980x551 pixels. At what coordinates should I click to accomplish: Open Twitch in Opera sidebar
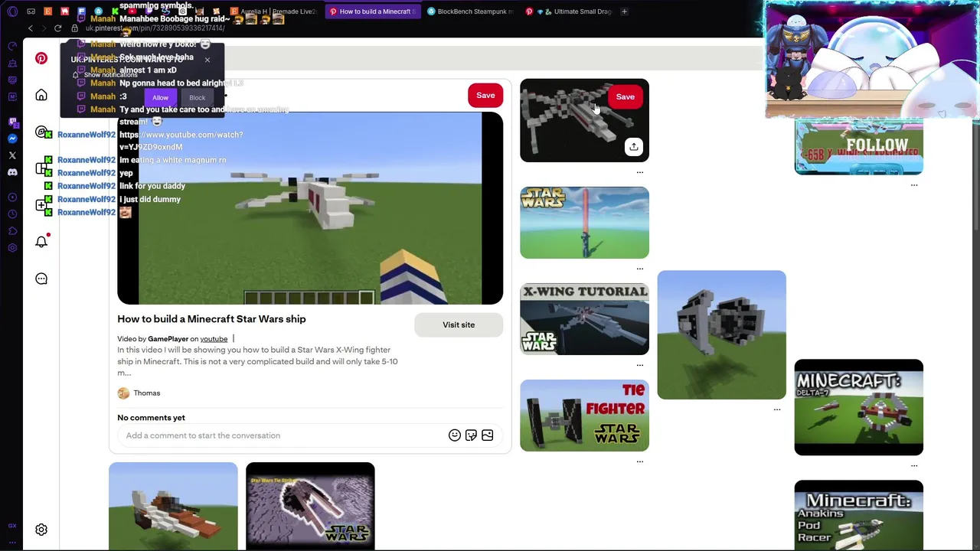click(x=12, y=122)
